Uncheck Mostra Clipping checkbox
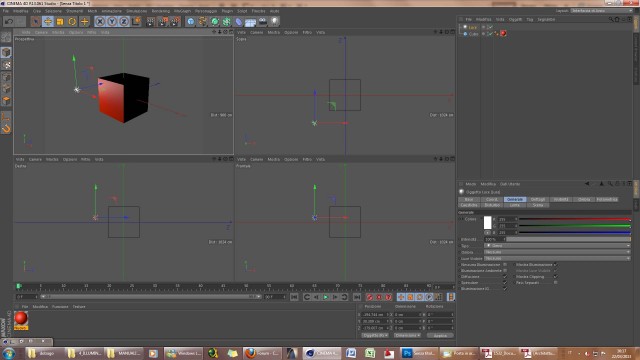This screenshot has width=640, height=360. (x=556, y=277)
